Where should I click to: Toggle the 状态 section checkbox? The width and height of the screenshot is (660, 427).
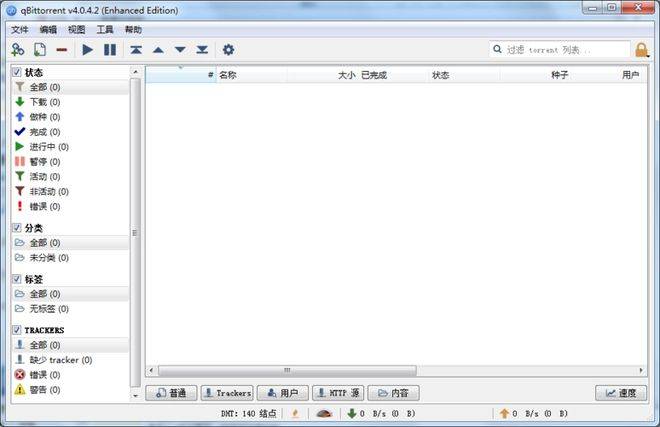click(16, 72)
